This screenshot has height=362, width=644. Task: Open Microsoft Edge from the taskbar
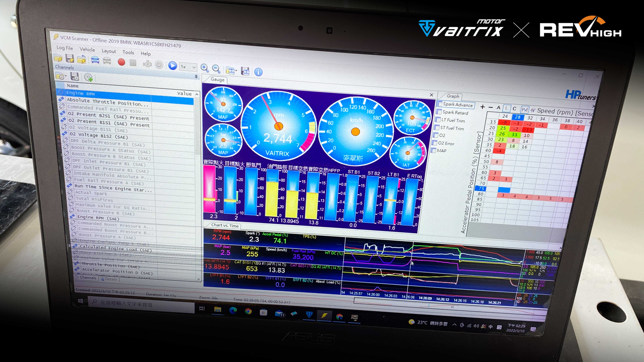[233, 311]
